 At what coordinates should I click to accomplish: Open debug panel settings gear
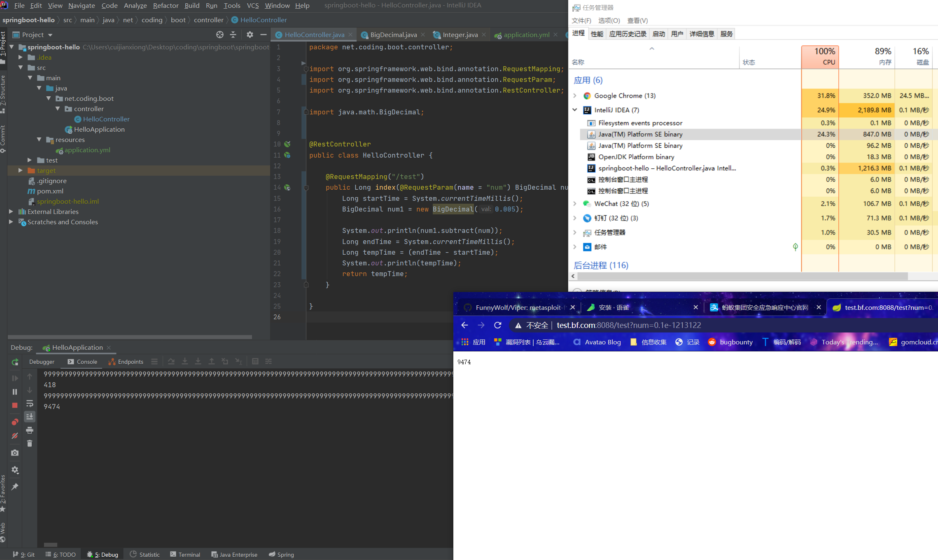point(15,470)
